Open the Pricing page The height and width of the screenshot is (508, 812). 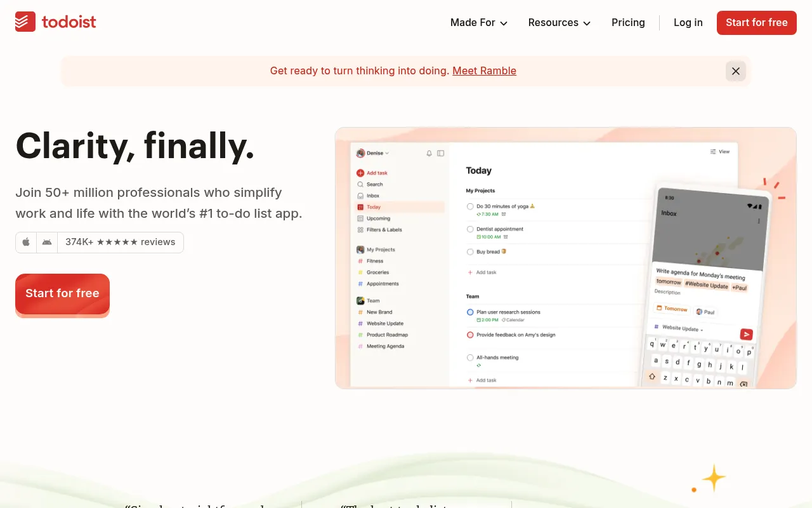(628, 22)
